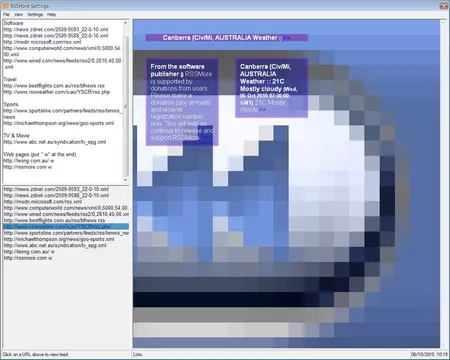Click the feed editor scrollbar thumb
Screen dimensions: 450x360
126,106
